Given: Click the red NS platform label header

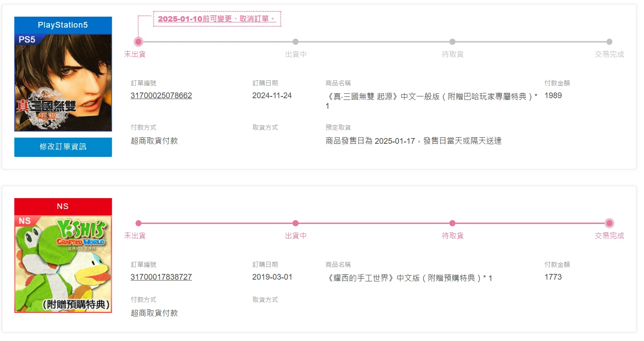Looking at the screenshot, I should coord(63,206).
